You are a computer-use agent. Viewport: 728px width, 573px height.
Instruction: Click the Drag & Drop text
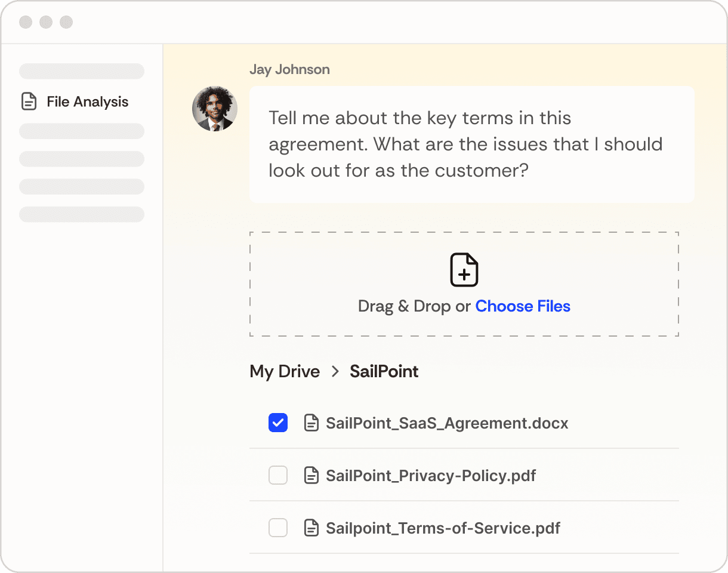point(404,306)
